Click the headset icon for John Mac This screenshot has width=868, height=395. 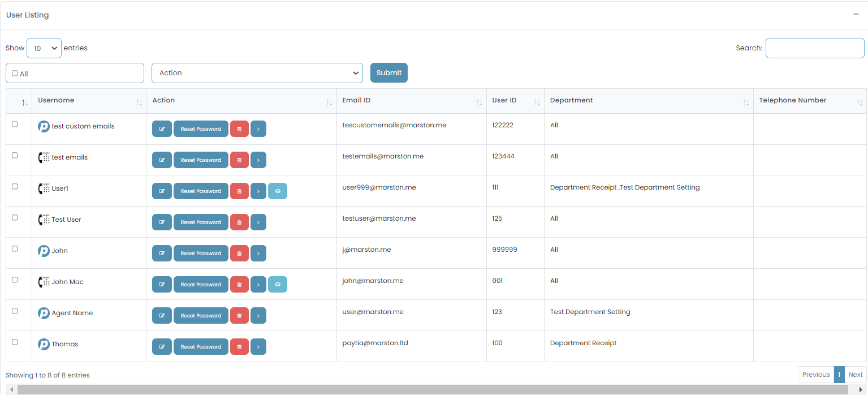coord(278,284)
